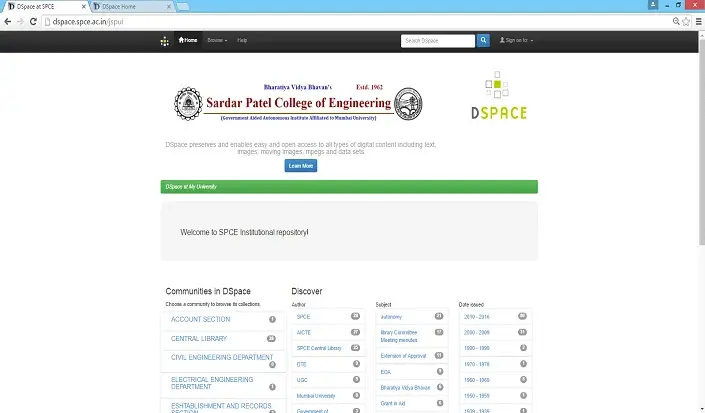Screen dimensions: 705x413
Task: Click the zoom magnifier icon in address bar
Action: point(676,22)
